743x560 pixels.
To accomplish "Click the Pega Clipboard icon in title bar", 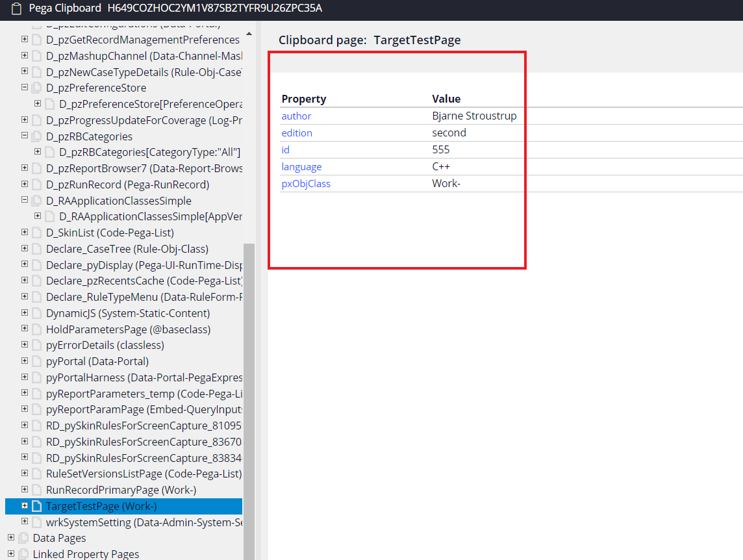I will (16, 8).
